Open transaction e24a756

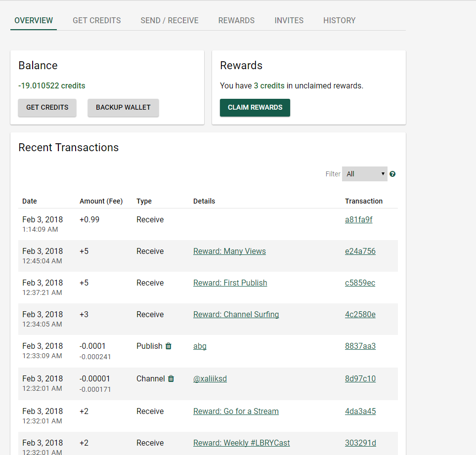pyautogui.click(x=360, y=251)
